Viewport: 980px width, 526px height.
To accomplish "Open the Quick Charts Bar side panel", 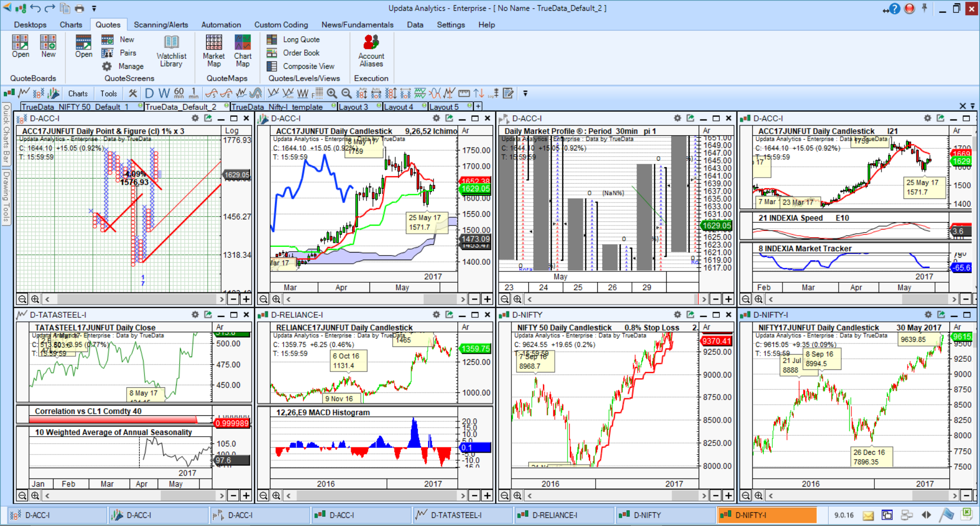I will pyautogui.click(x=6, y=134).
